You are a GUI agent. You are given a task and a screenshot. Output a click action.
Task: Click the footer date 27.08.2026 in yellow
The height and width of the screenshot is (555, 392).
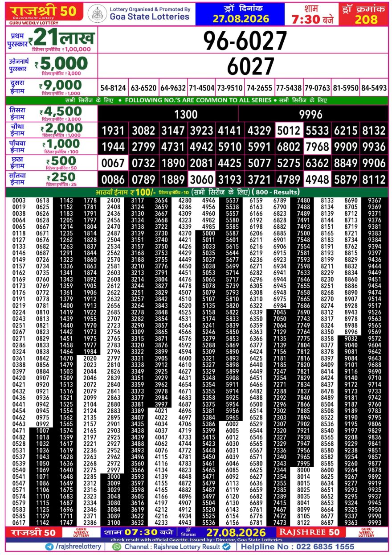(236, 533)
